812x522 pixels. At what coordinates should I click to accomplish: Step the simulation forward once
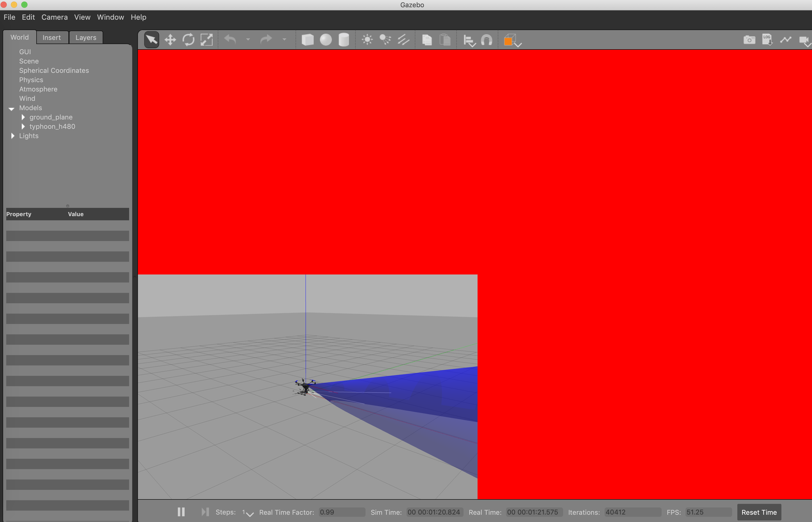point(205,512)
